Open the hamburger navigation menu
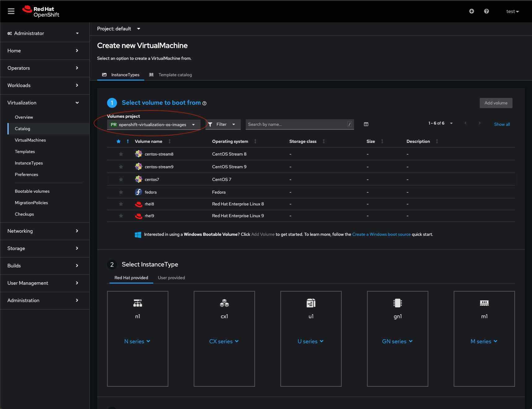This screenshot has height=409, width=532. [11, 11]
